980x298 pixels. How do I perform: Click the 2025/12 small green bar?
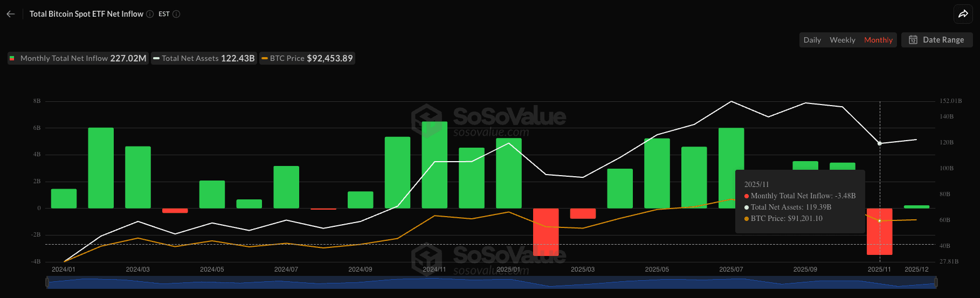[916, 207]
